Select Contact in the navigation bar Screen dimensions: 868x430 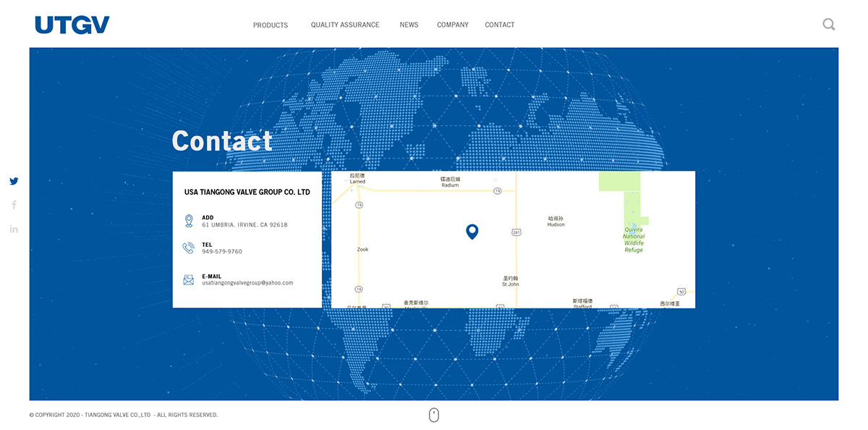[500, 25]
